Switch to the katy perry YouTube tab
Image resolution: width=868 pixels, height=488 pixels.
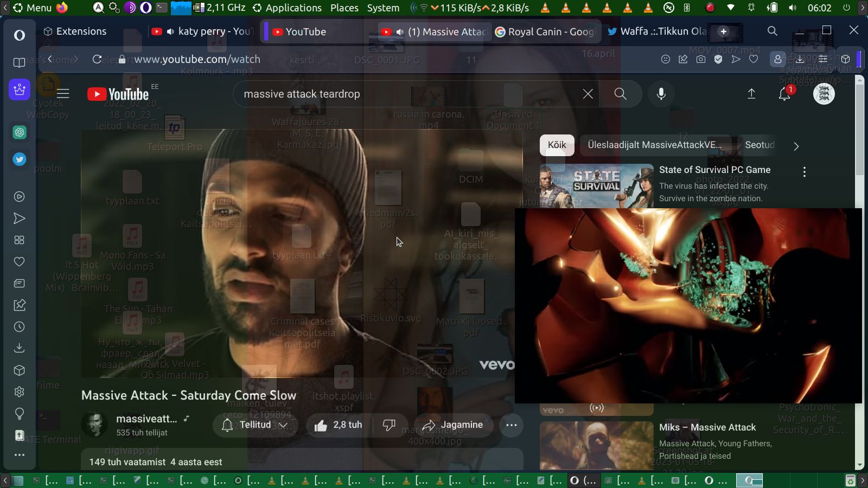click(202, 31)
